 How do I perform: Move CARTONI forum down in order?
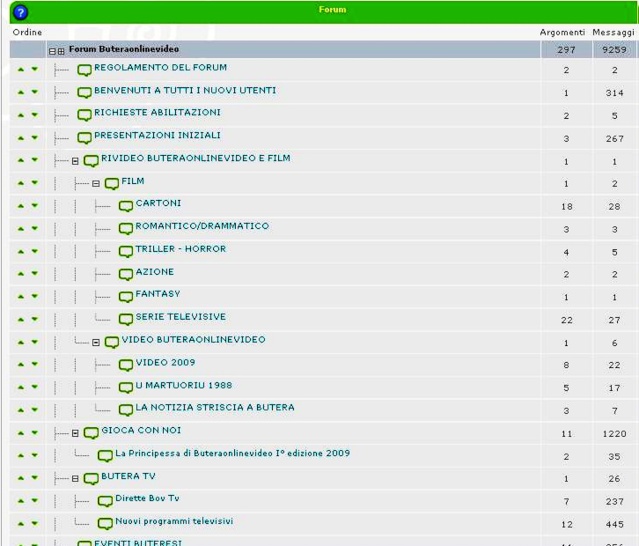(x=35, y=205)
